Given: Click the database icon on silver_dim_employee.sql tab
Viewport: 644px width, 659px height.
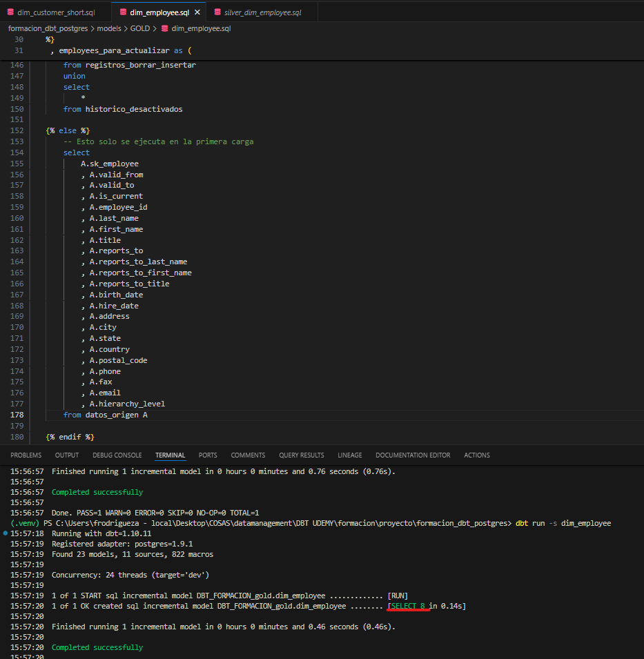Looking at the screenshot, I should click(x=217, y=12).
